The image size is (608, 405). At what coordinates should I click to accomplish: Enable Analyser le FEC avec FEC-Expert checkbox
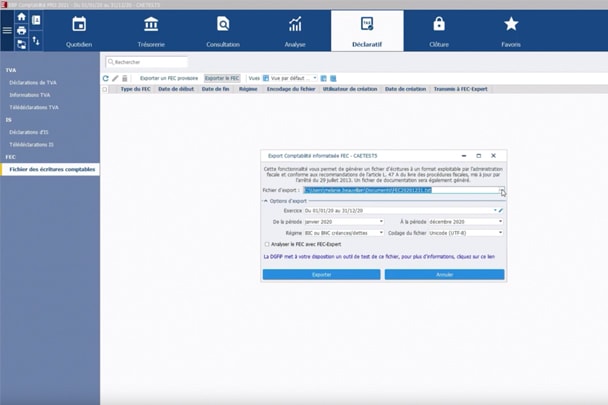click(267, 244)
